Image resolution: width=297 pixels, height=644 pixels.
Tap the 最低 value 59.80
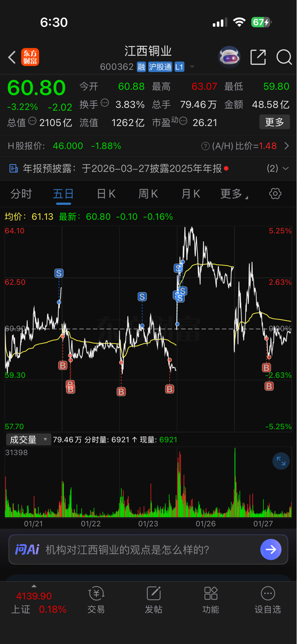click(276, 86)
